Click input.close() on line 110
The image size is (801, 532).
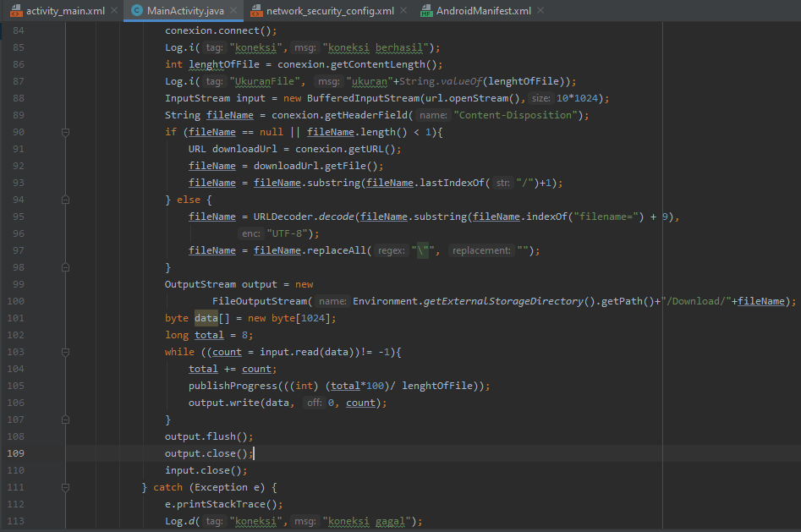pos(203,470)
